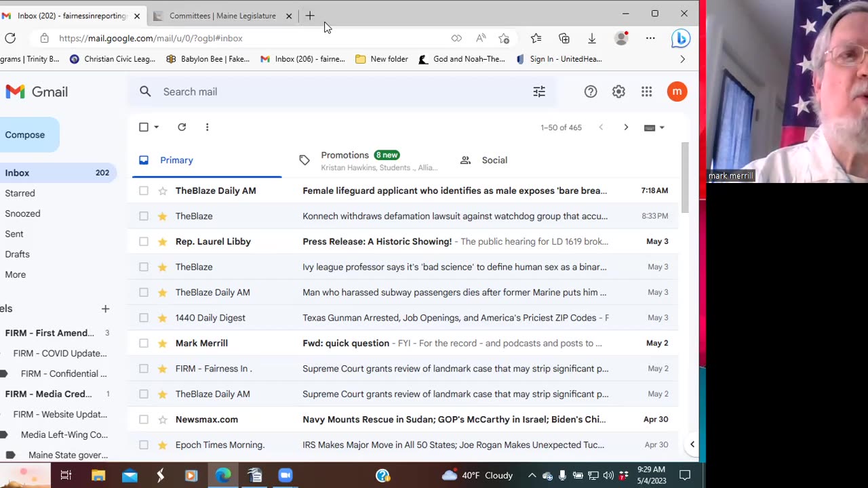The image size is (868, 488).
Task: Reload the browser page
Action: click(x=10, y=38)
